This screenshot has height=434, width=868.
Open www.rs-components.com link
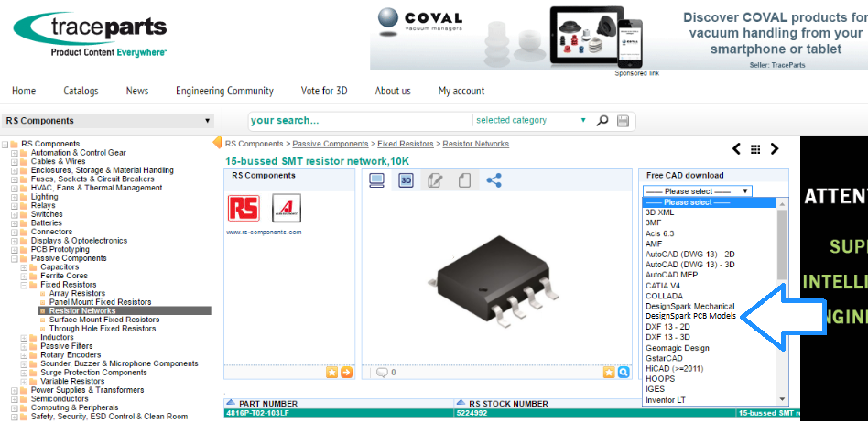pos(264,233)
